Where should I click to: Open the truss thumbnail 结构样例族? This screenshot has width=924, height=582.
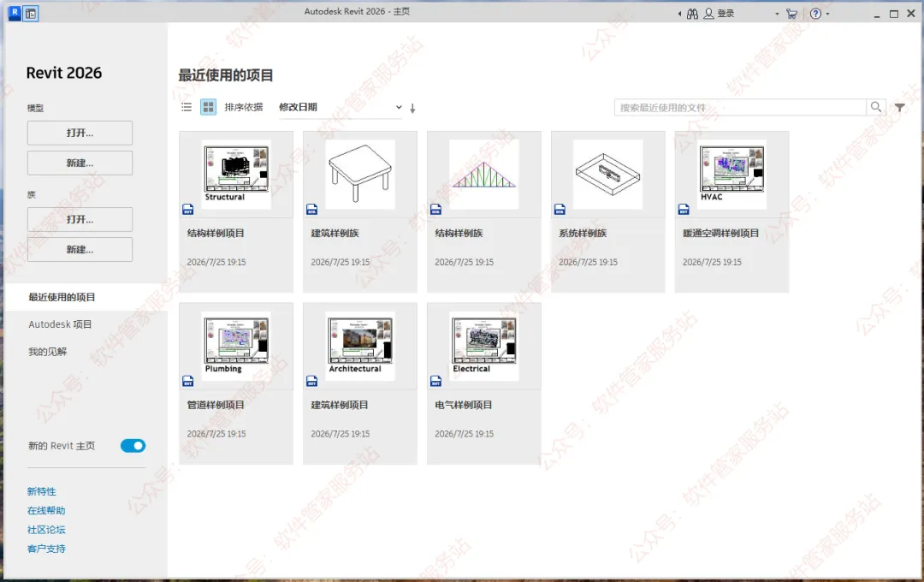(x=483, y=174)
